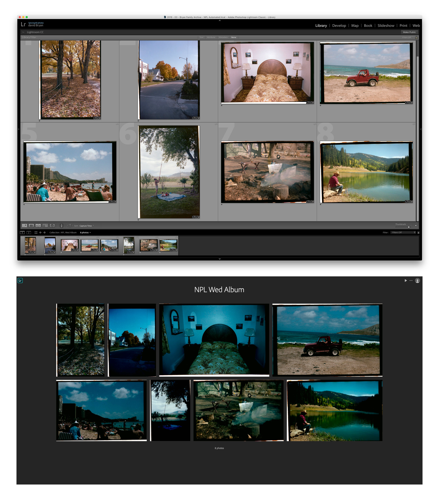Viewport: 439px width, 504px height.
Task: Open toolbar content triangle menu
Action: pyautogui.click(x=416, y=226)
